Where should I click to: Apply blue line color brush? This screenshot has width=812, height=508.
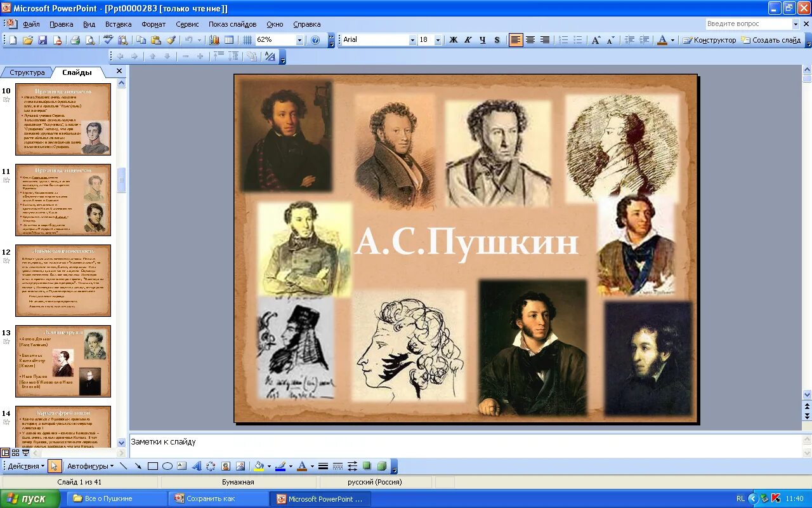click(x=280, y=466)
